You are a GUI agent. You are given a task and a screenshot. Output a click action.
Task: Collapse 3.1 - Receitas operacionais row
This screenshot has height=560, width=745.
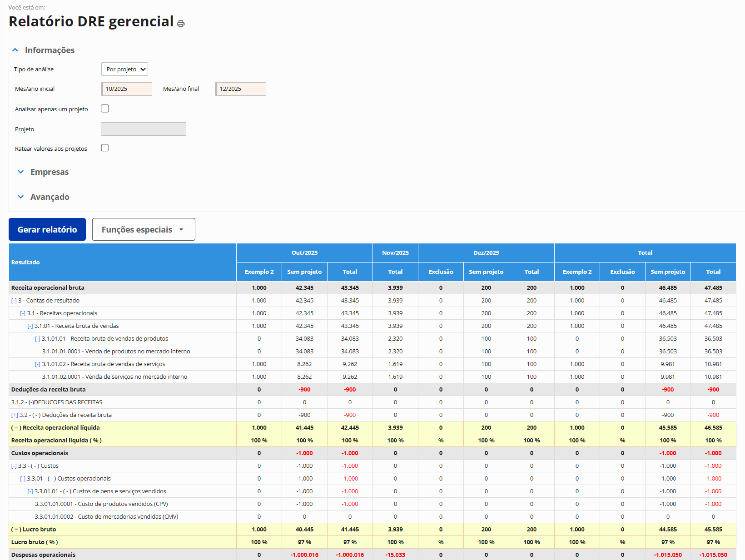tap(23, 313)
